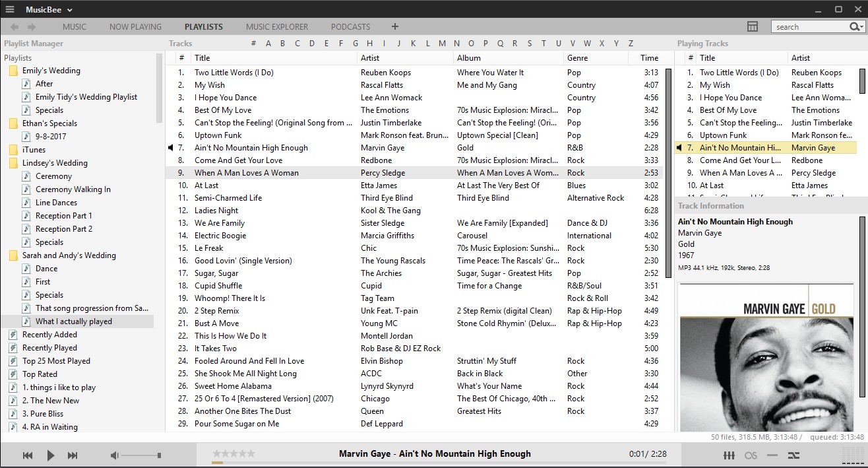Toggle shuffle playback mode

(x=793, y=455)
